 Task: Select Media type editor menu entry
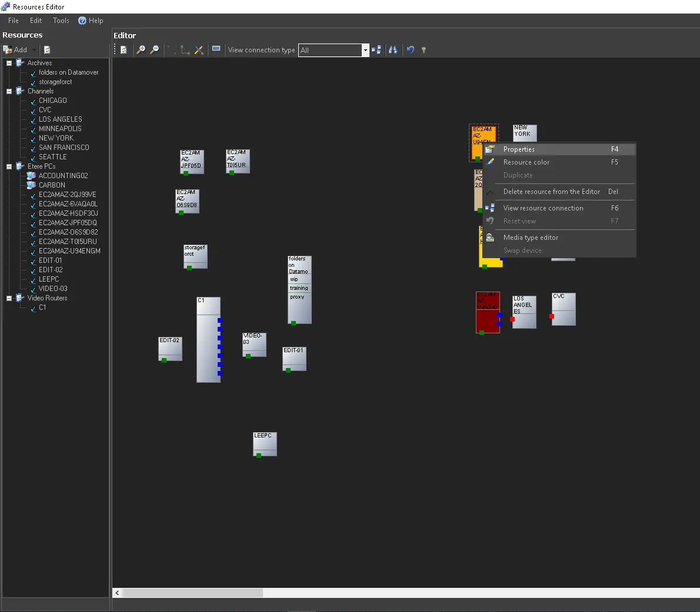coord(531,238)
